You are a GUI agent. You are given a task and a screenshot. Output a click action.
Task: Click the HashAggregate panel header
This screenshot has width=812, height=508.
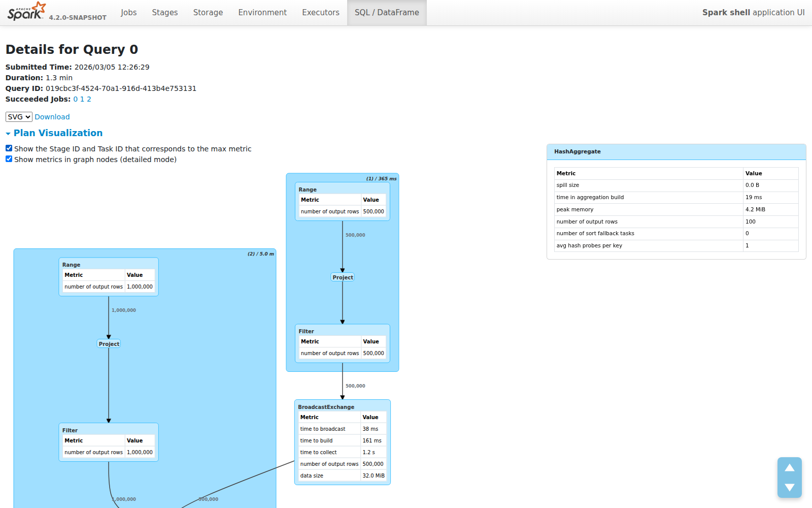(676, 151)
